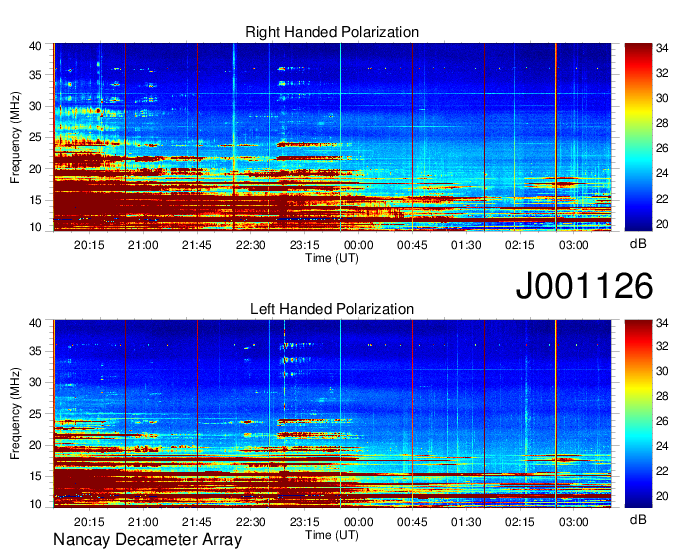Screen dimensions: 680x552
Task: Click 22 dB value on Right Handed colorbar
Action: pyautogui.click(x=662, y=199)
